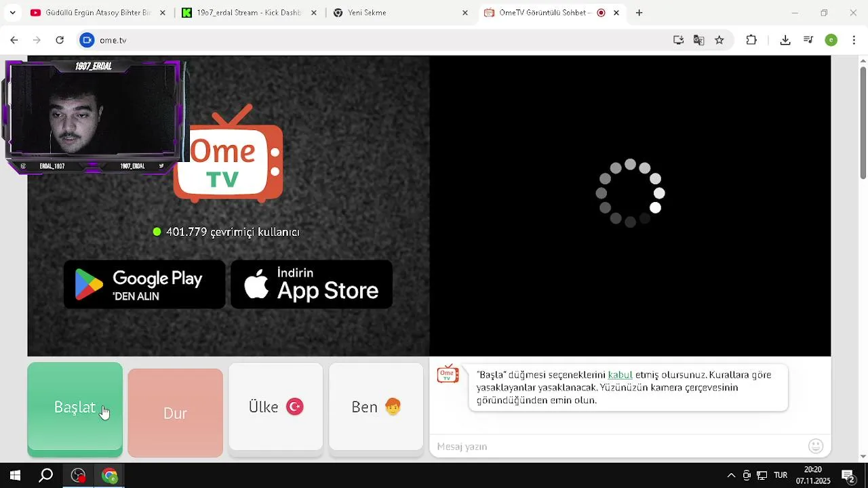Close the Kick Dashboard tab

click(x=313, y=13)
